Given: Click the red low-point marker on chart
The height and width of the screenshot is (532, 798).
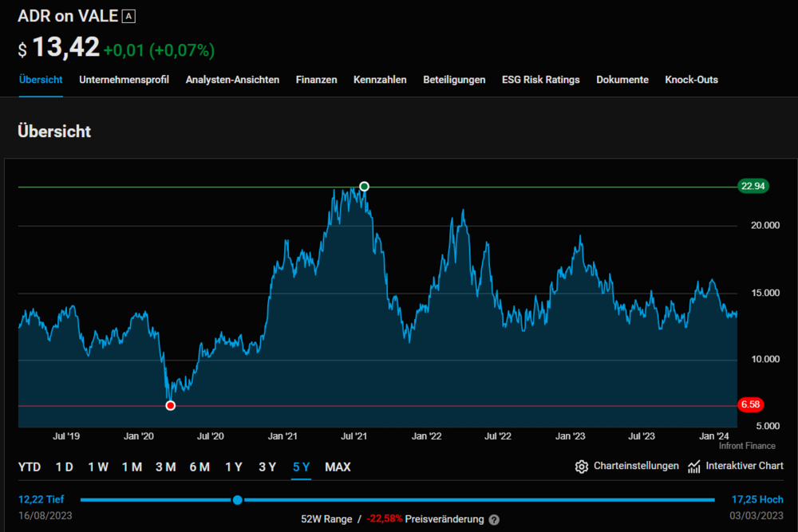Looking at the screenshot, I should pyautogui.click(x=170, y=406).
